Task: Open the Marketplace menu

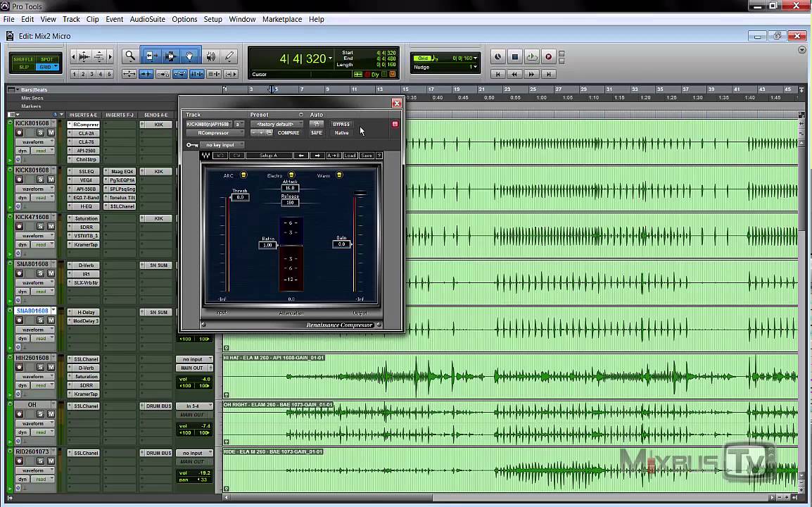Action: tap(282, 19)
